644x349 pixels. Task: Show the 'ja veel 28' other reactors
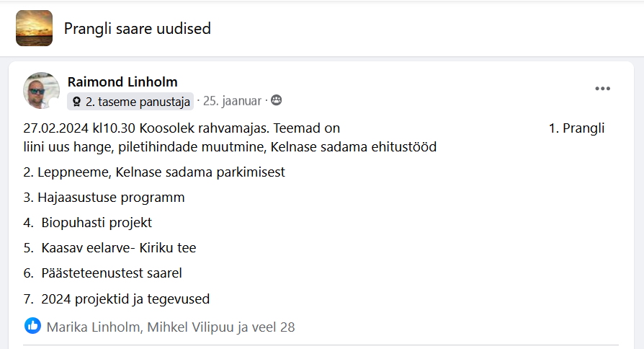coord(267,327)
